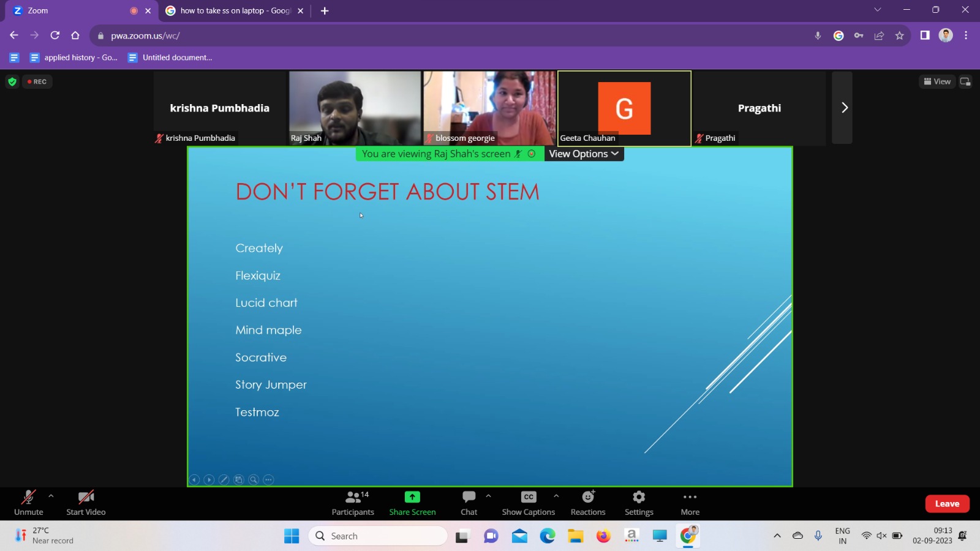Open File Explorer from taskbar

coord(575,536)
